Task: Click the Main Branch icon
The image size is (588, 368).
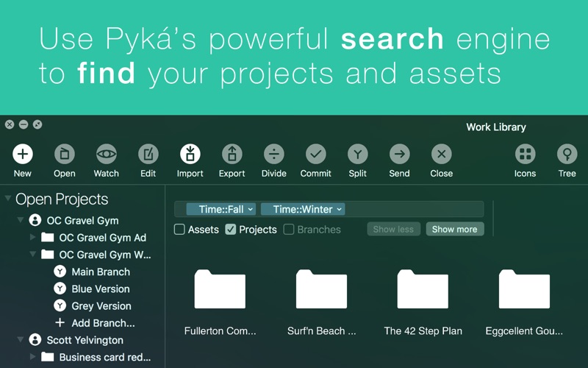Action: click(60, 271)
